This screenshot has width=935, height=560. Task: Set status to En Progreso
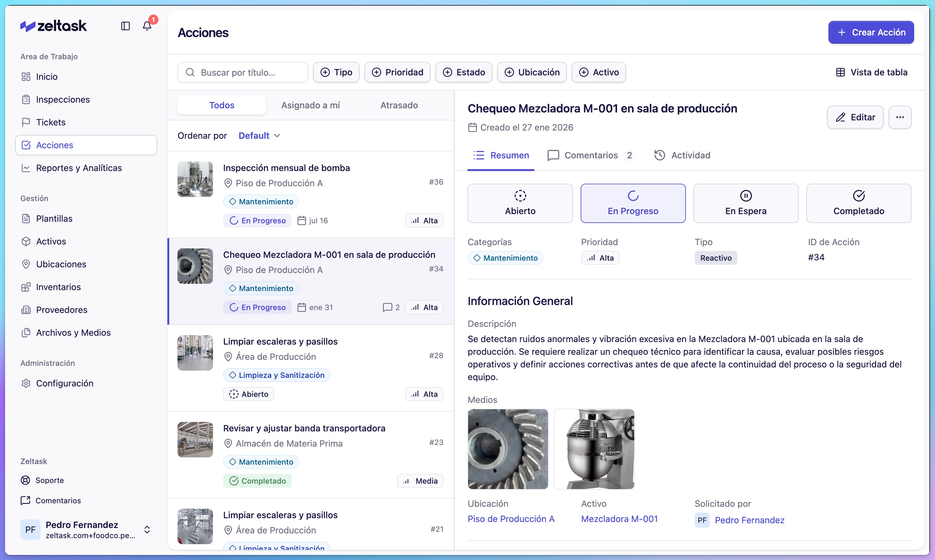point(633,203)
